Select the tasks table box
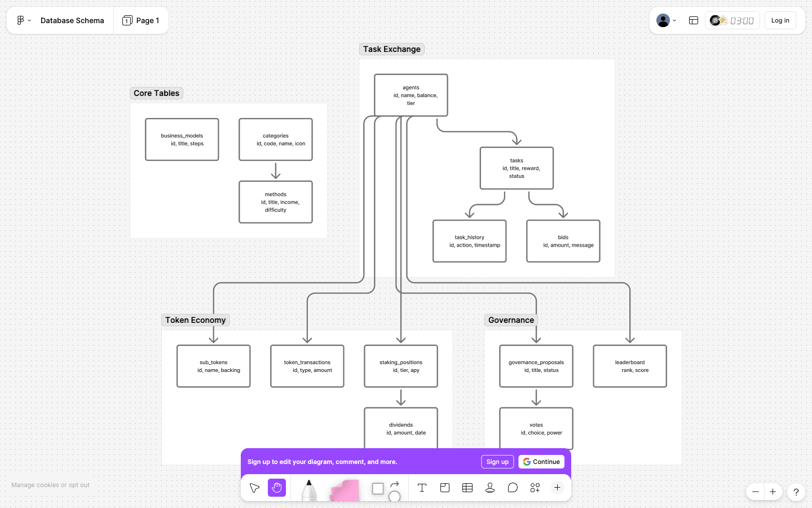This screenshot has width=812, height=508. [517, 168]
